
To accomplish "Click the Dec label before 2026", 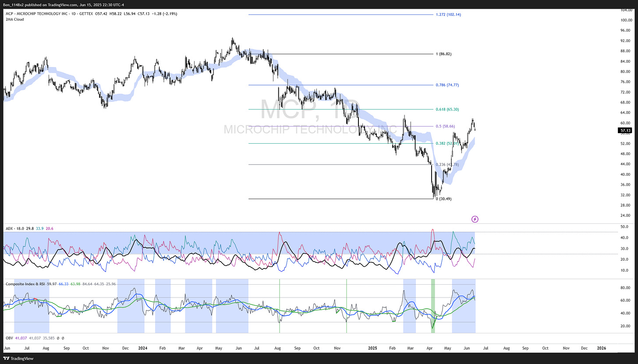I will pyautogui.click(x=584, y=348).
